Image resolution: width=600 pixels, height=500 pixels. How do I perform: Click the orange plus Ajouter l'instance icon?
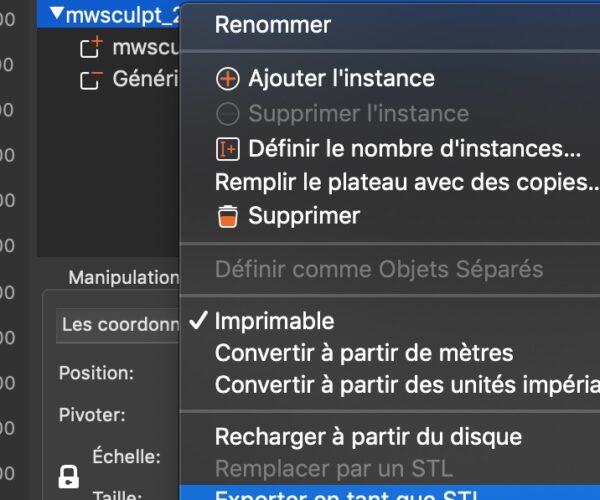(x=228, y=79)
